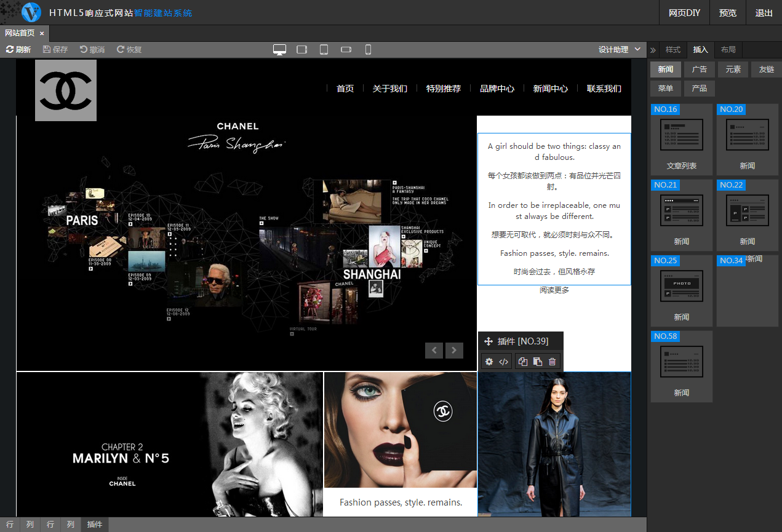Click the 刷新 refresh button
The height and width of the screenshot is (532, 782).
click(x=18, y=50)
